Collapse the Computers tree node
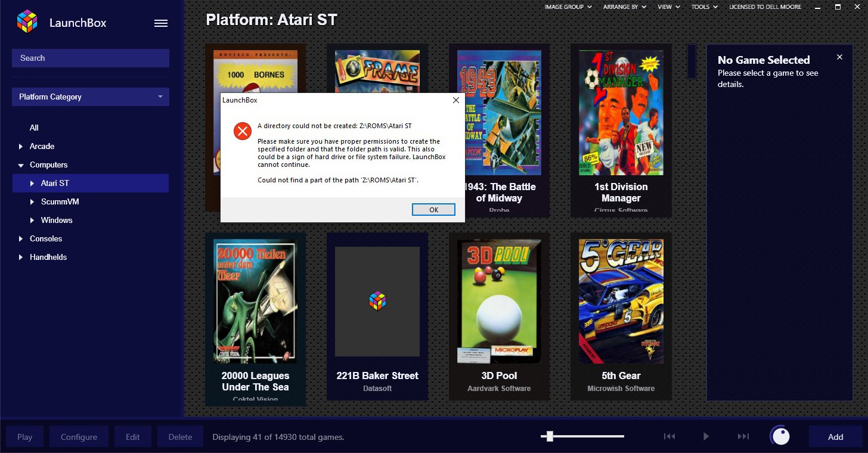This screenshot has width=868, height=453. click(21, 165)
